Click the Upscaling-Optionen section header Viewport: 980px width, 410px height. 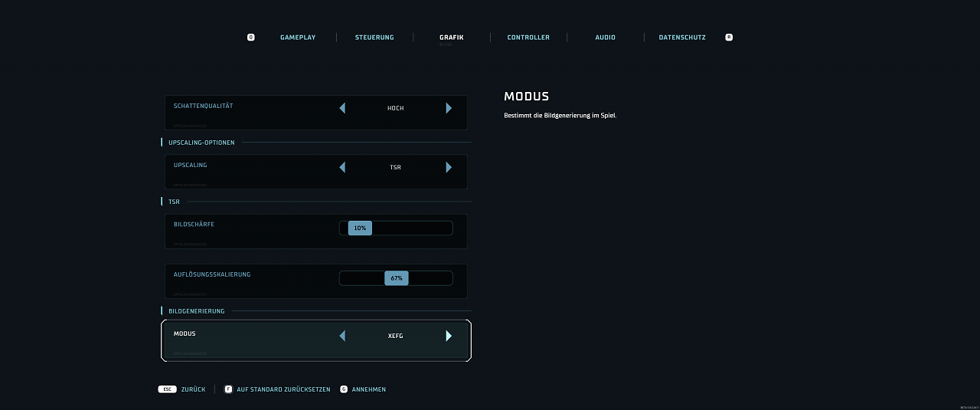tap(201, 143)
